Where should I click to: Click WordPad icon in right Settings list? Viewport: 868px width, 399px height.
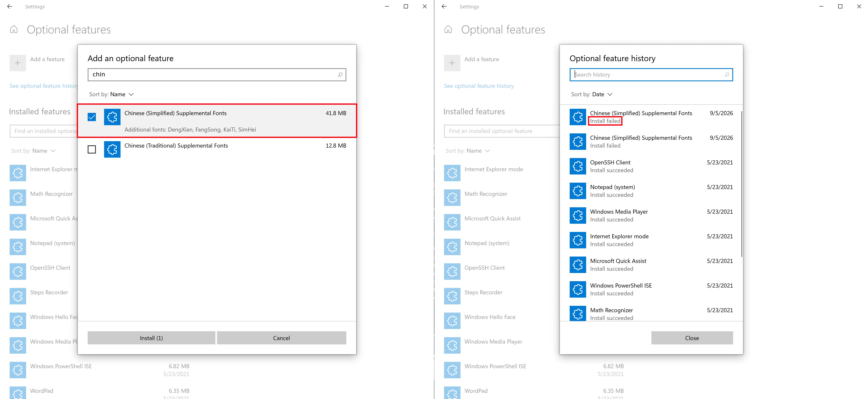tap(452, 393)
